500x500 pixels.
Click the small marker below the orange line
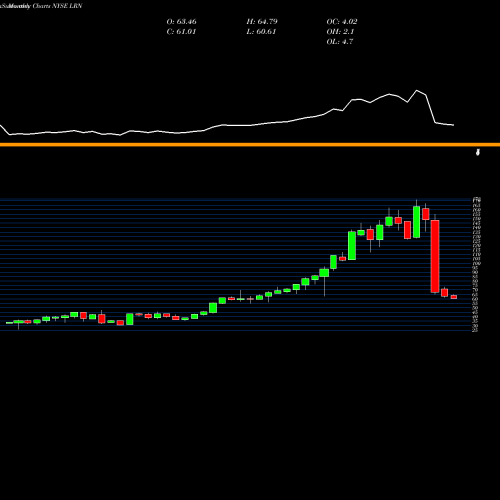click(x=478, y=152)
